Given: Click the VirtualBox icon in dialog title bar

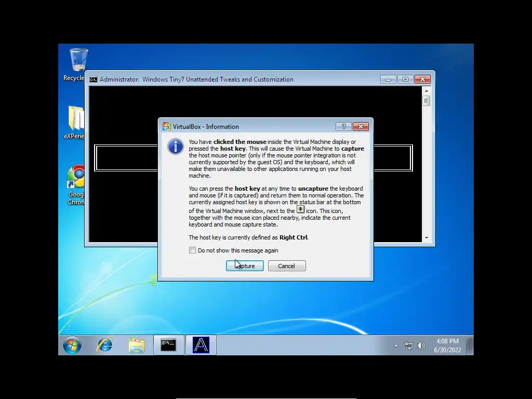Looking at the screenshot, I should point(167,127).
